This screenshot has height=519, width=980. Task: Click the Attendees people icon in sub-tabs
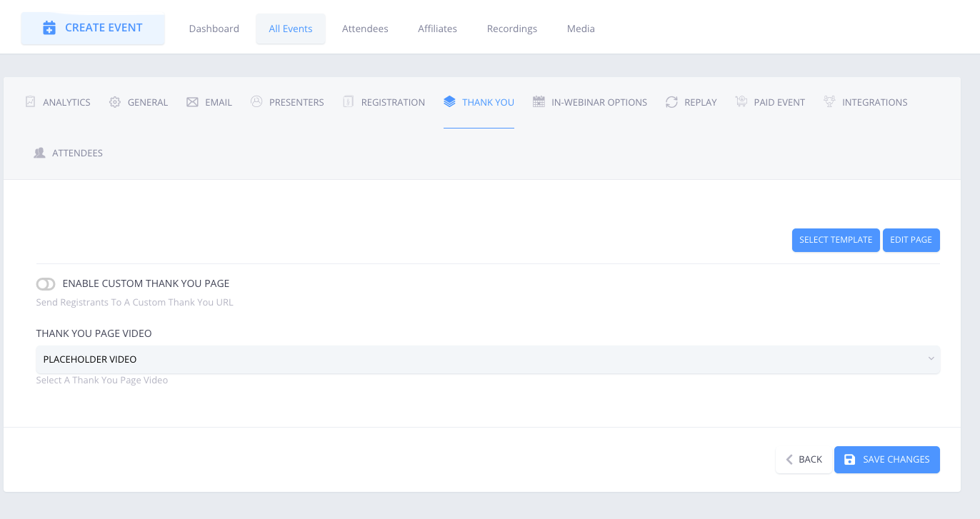click(x=40, y=153)
